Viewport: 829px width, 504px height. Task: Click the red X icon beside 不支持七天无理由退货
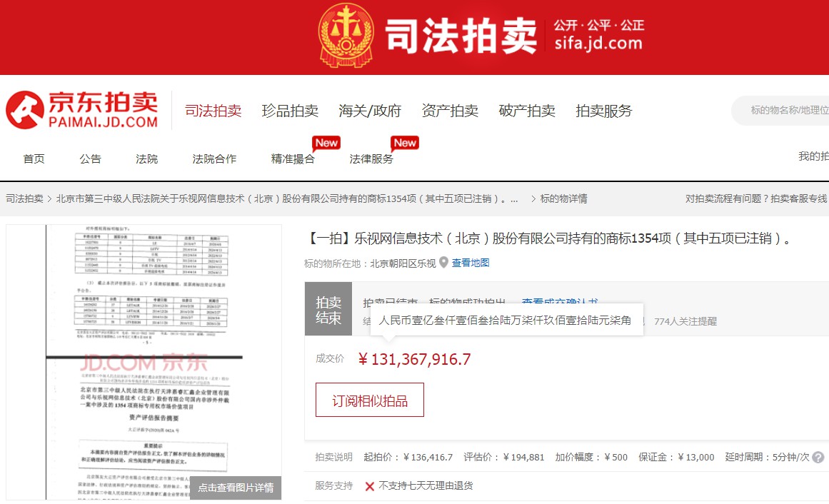370,486
